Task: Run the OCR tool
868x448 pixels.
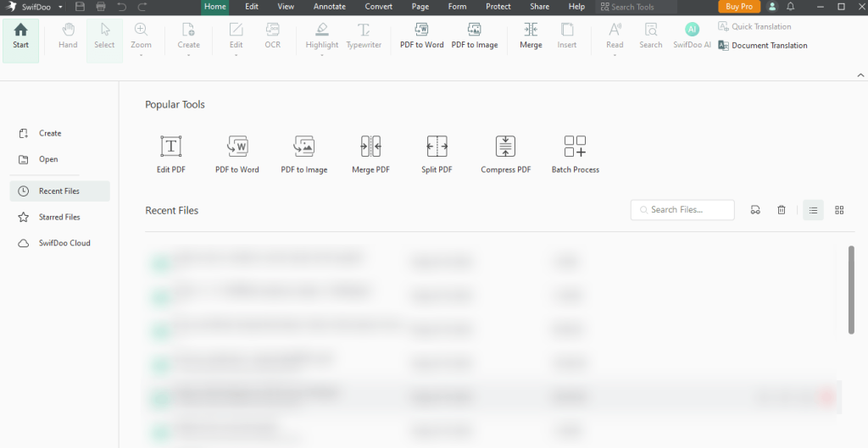Action: point(272,36)
